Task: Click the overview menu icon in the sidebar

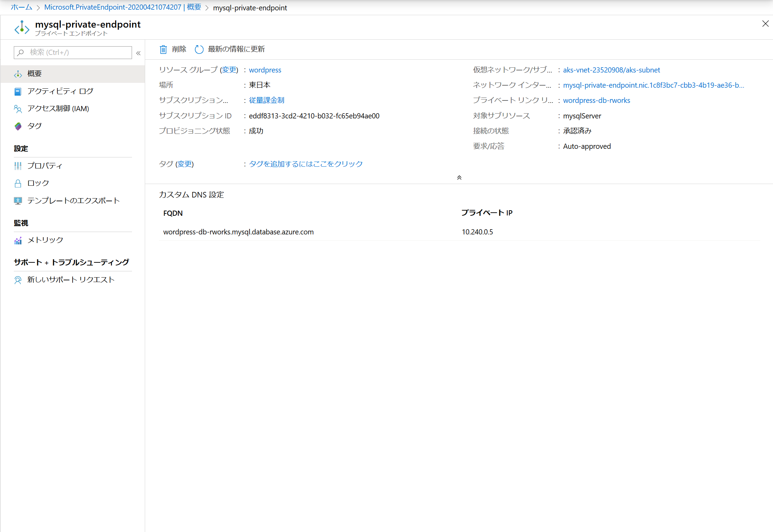Action: click(18, 74)
